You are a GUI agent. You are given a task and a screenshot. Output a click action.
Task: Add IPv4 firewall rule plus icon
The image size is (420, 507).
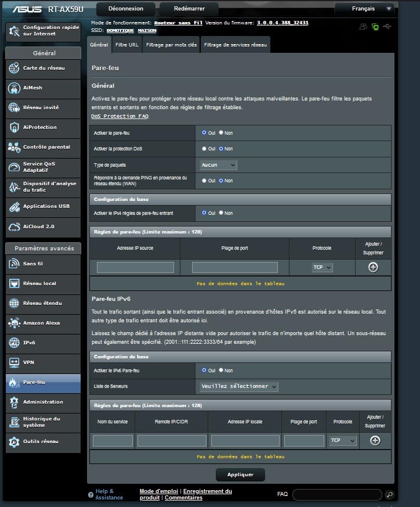click(x=373, y=267)
